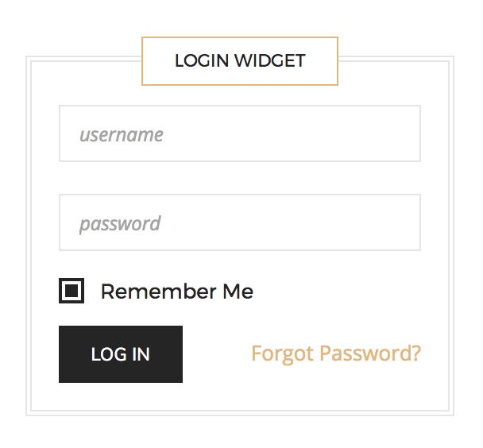Click the LOGIN WIDGET title label

tap(240, 61)
